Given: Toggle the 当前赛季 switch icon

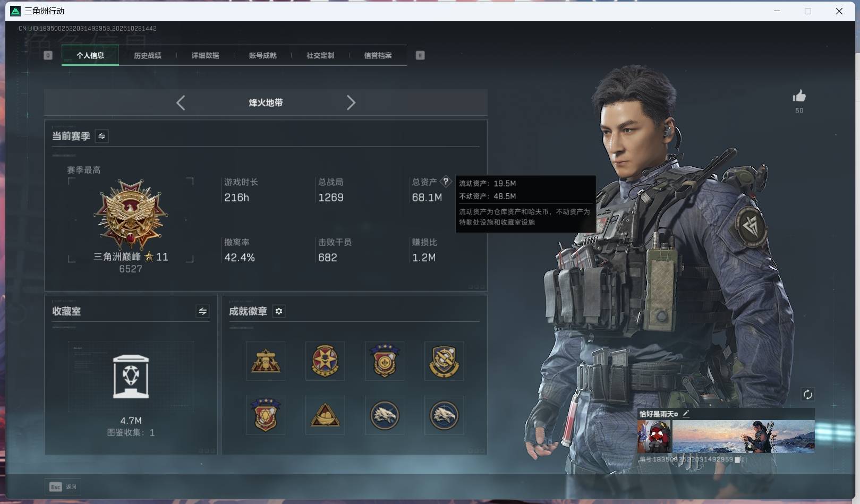Looking at the screenshot, I should [x=101, y=136].
